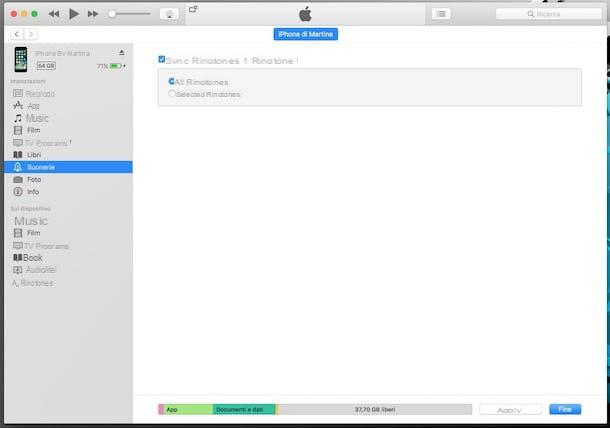Toggle the Sync Ringtones checkbox
The height and width of the screenshot is (428, 610).
[161, 59]
